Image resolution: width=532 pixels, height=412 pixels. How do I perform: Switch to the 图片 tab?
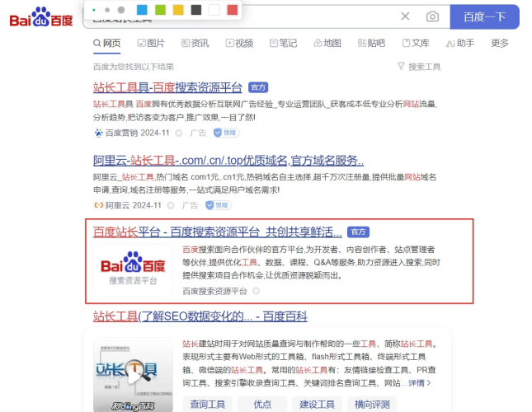tap(151, 43)
